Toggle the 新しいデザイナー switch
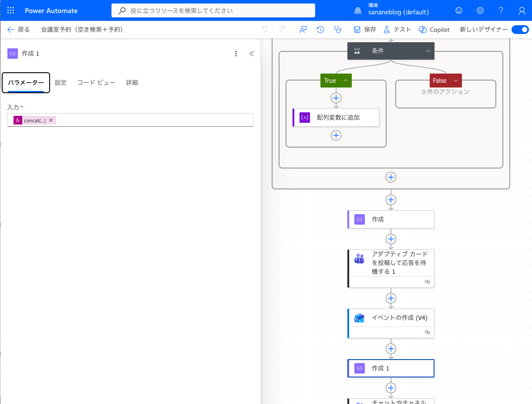This screenshot has width=532, height=404. tap(520, 30)
